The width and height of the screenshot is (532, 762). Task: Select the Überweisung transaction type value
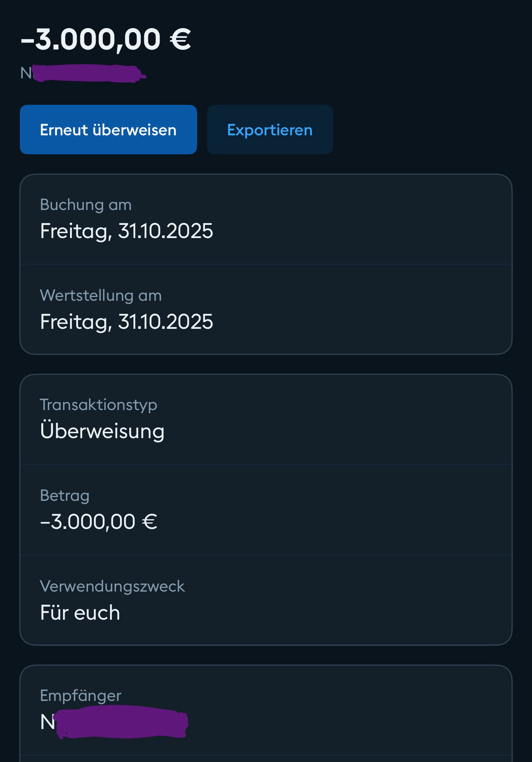(102, 431)
